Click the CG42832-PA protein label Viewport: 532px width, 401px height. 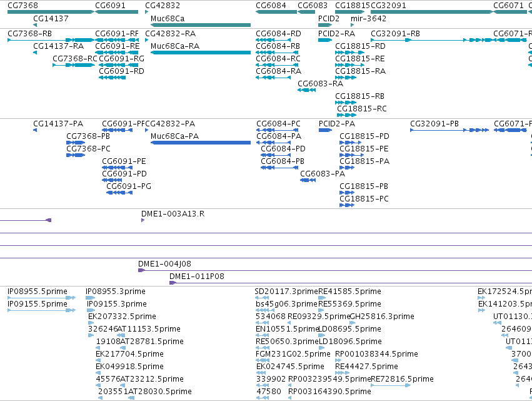(170, 124)
